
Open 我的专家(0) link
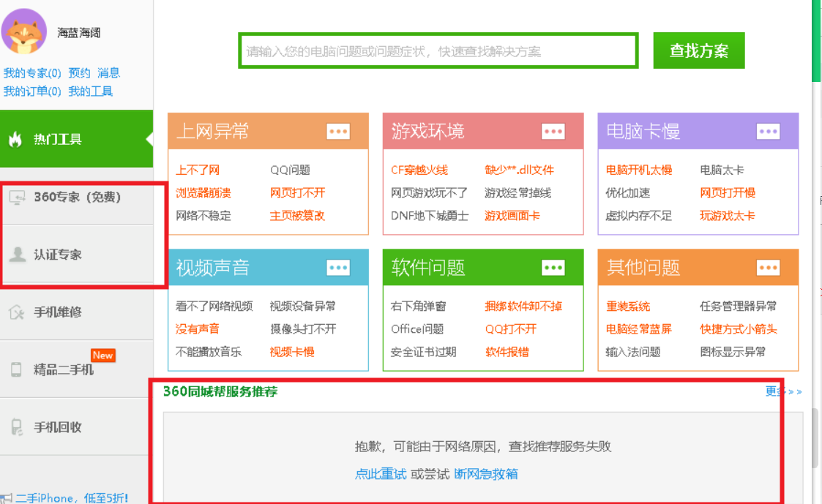click(32, 73)
